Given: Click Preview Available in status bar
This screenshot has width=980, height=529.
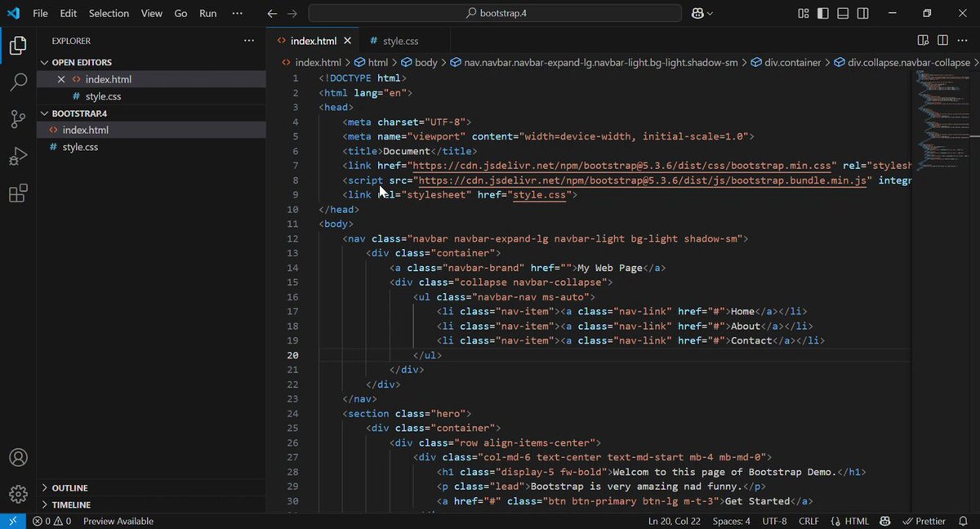Looking at the screenshot, I should [118, 521].
